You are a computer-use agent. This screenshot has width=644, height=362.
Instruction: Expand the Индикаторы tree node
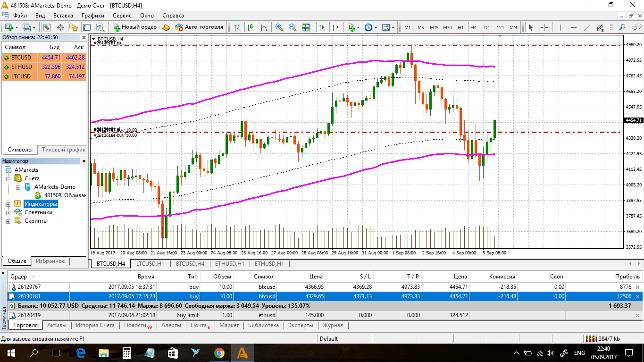coord(8,204)
